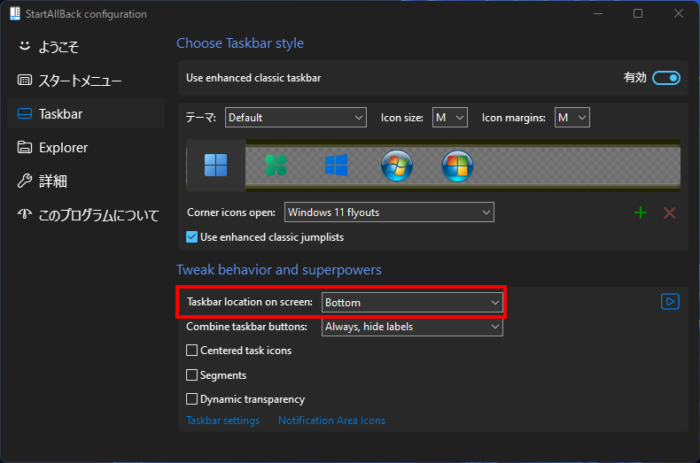Expand the Combine taskbar buttons dropdown
Screen dimensions: 700x463
click(x=412, y=327)
